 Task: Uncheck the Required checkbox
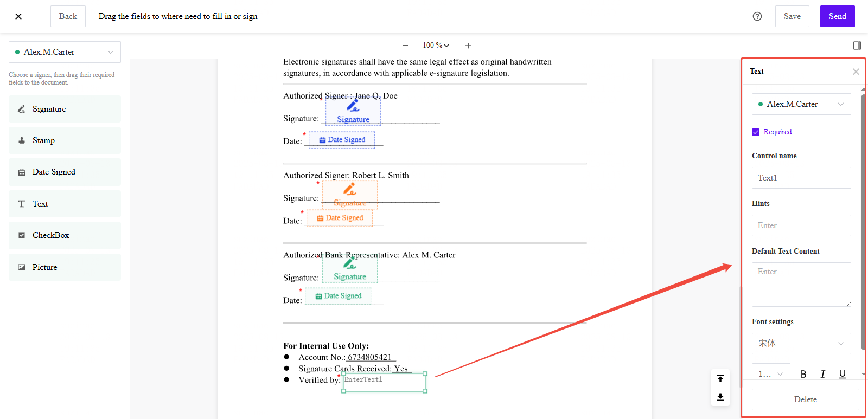pyautogui.click(x=756, y=132)
